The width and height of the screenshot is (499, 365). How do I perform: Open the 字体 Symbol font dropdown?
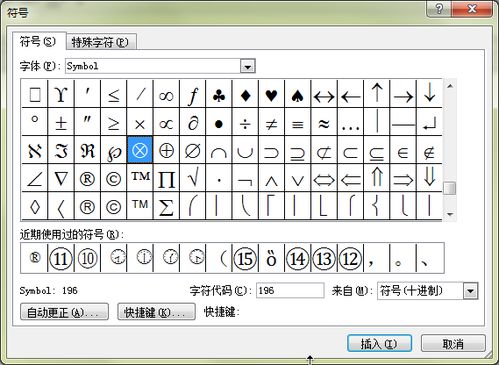tap(247, 66)
